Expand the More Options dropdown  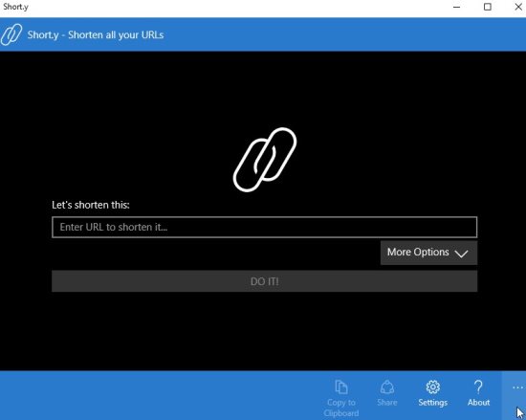click(428, 253)
